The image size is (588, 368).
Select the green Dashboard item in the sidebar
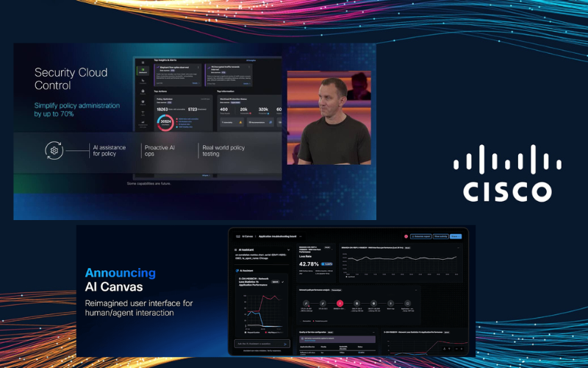pyautogui.click(x=143, y=71)
